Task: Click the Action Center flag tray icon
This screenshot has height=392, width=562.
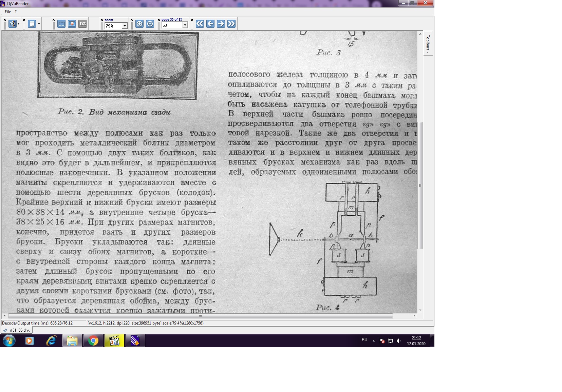Action: click(382, 341)
